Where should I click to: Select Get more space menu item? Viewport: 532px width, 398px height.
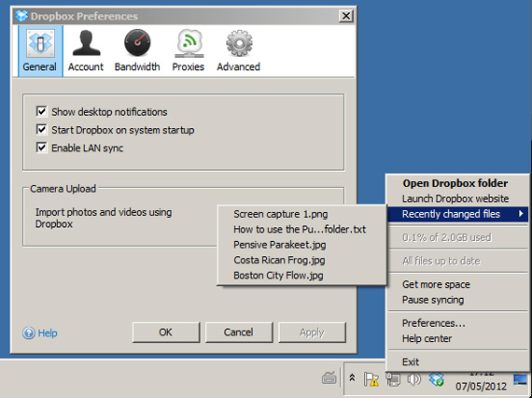point(457,284)
